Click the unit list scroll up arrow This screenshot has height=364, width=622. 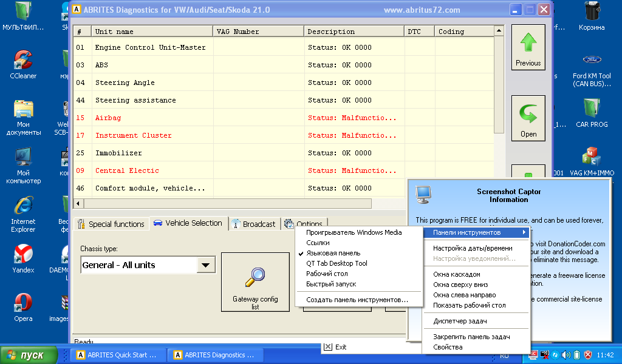(x=499, y=30)
